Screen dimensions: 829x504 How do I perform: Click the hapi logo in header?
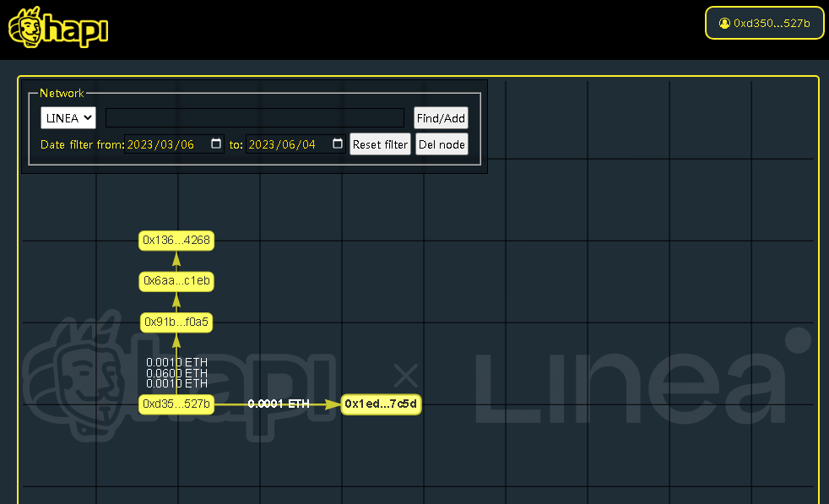pos(58,28)
